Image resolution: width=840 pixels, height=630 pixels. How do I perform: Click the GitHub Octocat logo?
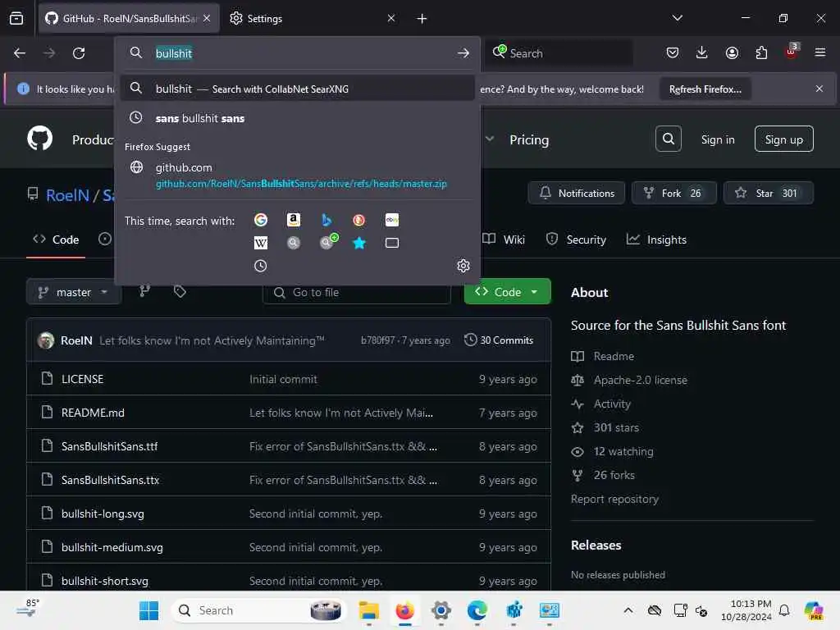39,139
